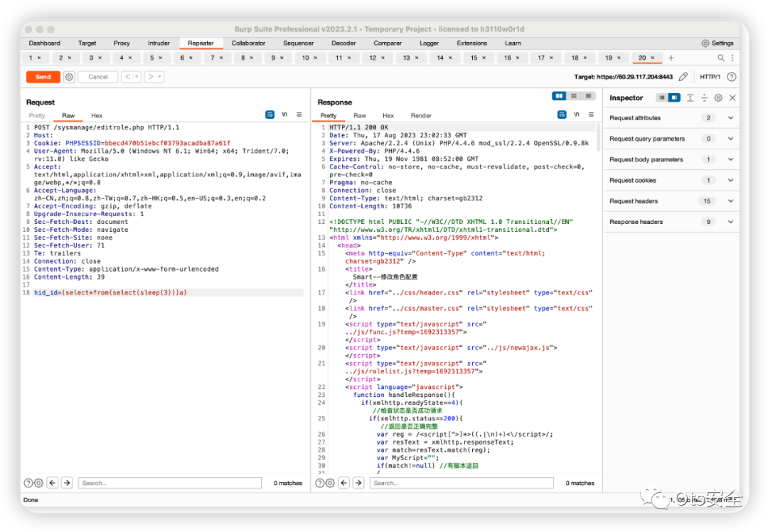
Task: Go to previous match in Request
Action: click(x=53, y=483)
